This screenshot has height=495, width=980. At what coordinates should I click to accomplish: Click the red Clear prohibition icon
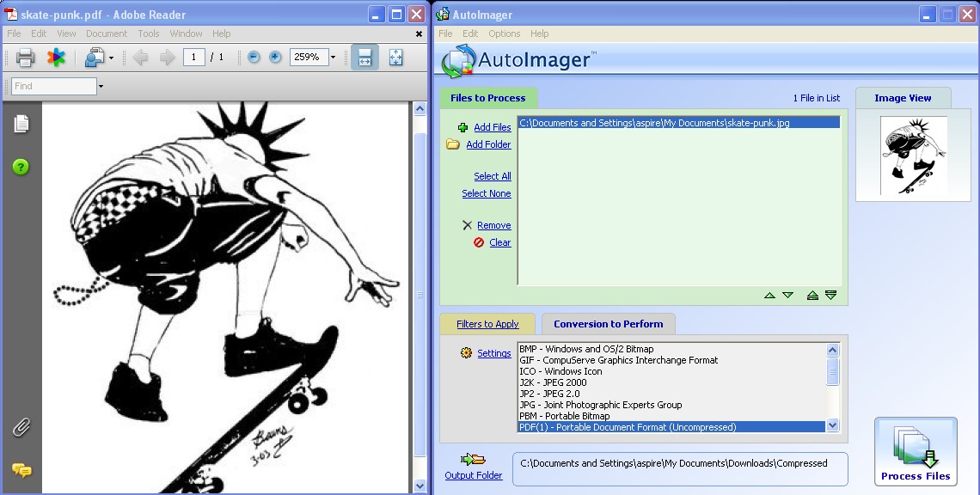479,242
